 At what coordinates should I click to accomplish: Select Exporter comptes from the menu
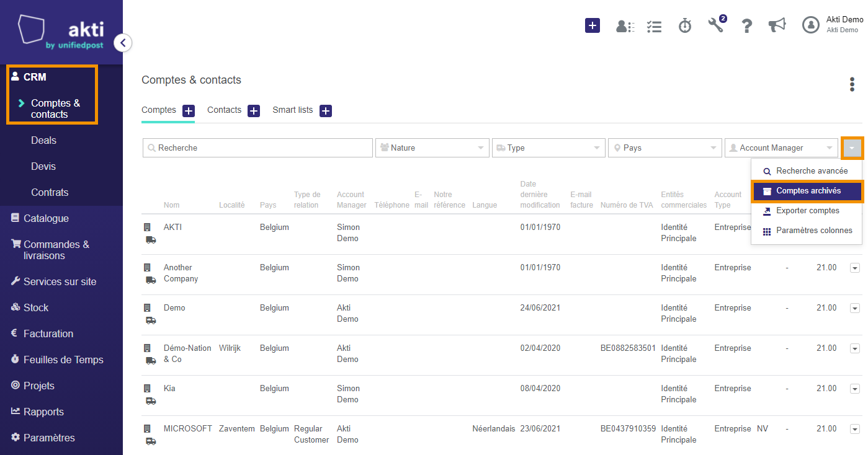pyautogui.click(x=807, y=211)
